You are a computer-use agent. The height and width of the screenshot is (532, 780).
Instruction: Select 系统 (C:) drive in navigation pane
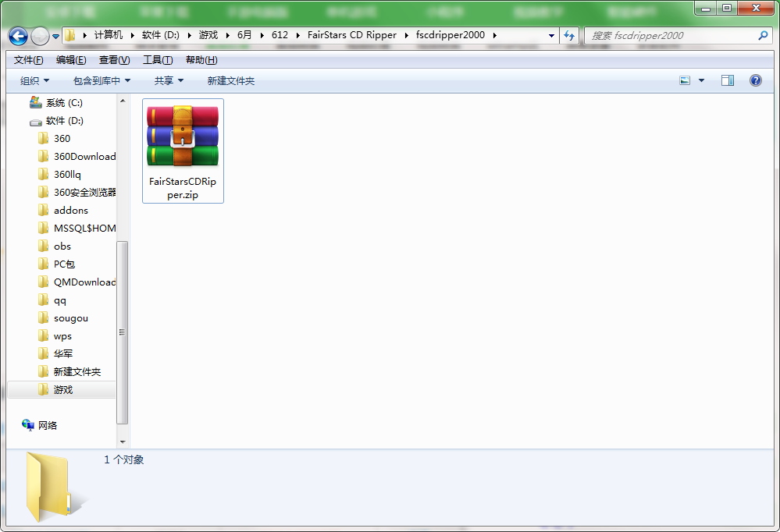pos(56,103)
